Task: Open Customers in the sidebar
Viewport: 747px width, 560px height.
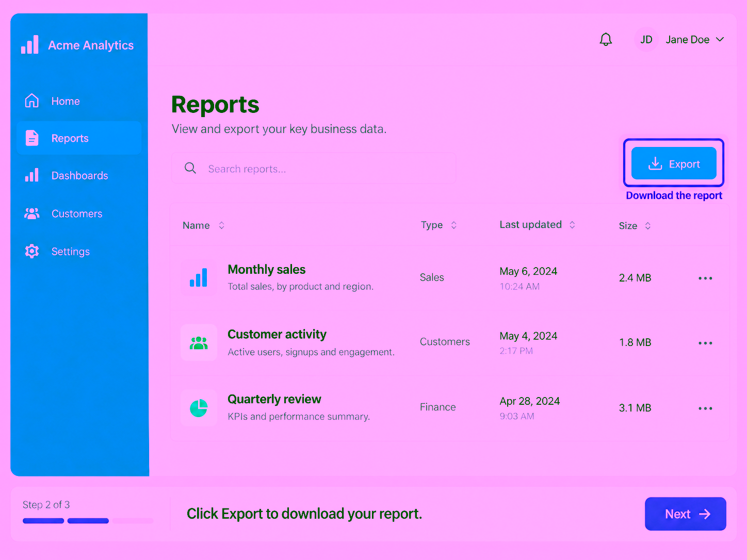Action: click(79, 213)
